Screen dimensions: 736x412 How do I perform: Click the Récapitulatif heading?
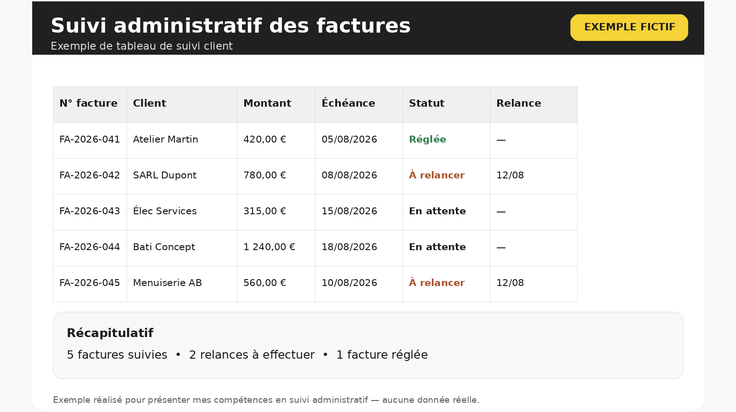click(x=110, y=333)
